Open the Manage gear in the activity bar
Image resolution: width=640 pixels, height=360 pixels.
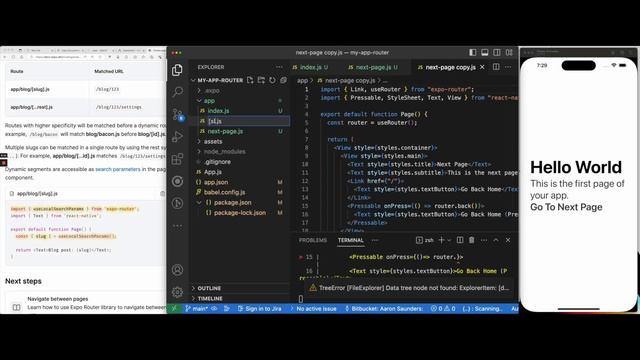(x=177, y=291)
